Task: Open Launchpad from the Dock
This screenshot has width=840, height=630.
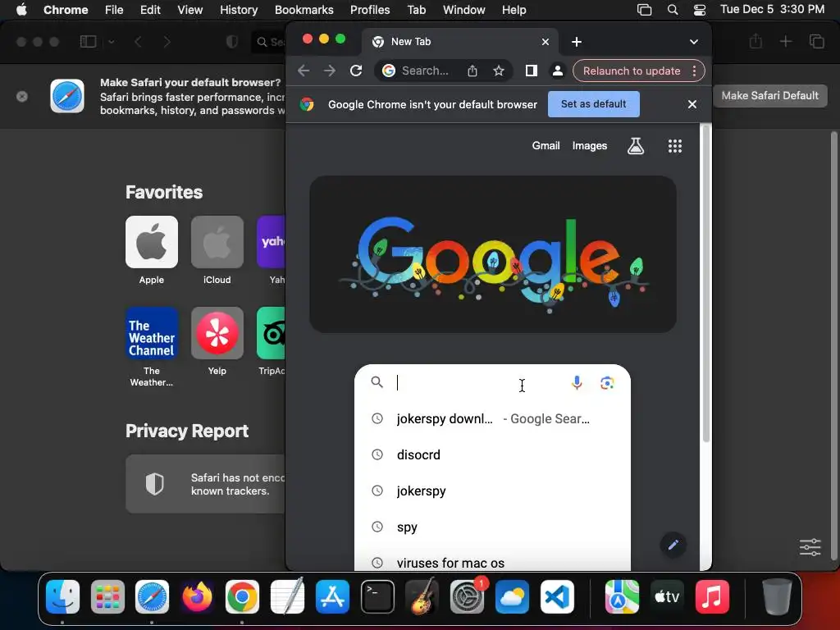Action: click(x=107, y=597)
